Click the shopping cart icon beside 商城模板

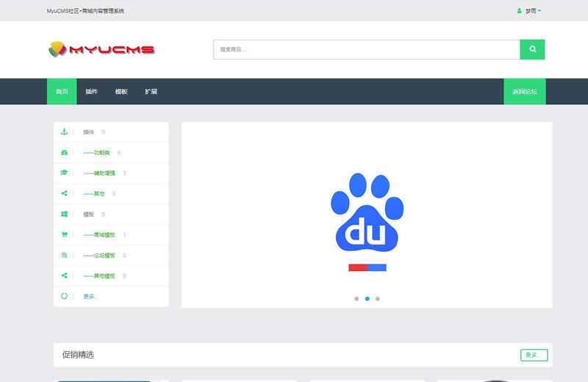[64, 234]
